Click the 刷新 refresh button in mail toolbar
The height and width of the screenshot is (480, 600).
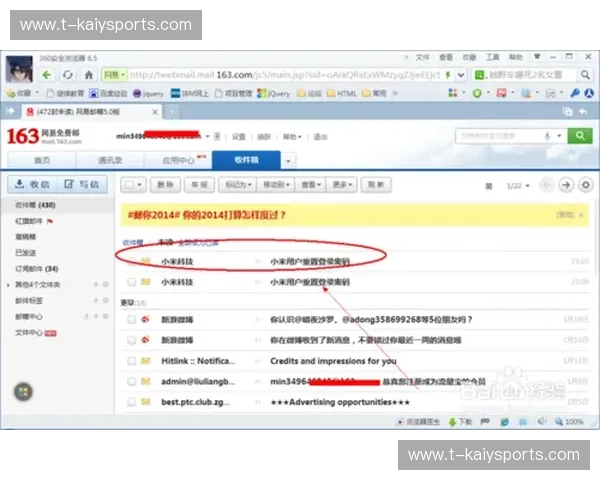[x=376, y=185]
